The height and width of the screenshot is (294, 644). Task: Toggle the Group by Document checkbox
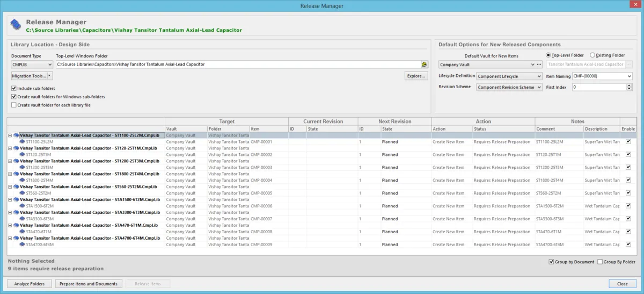tap(551, 262)
